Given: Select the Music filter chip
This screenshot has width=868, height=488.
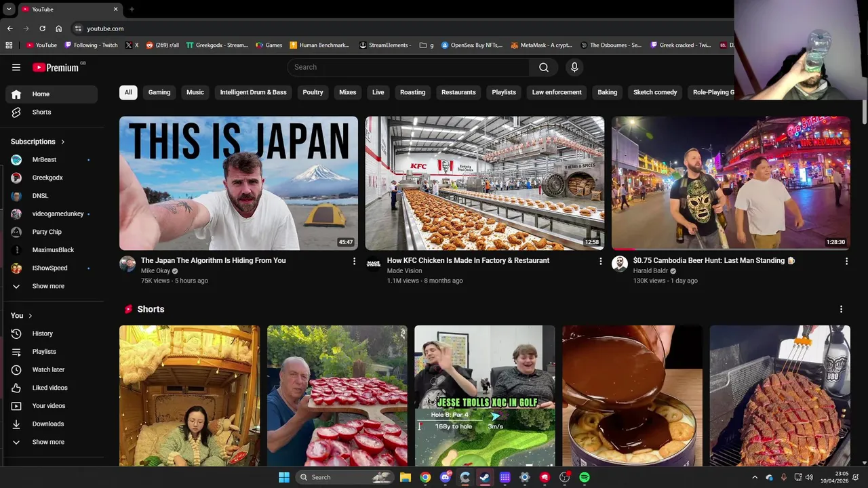Looking at the screenshot, I should tap(195, 92).
